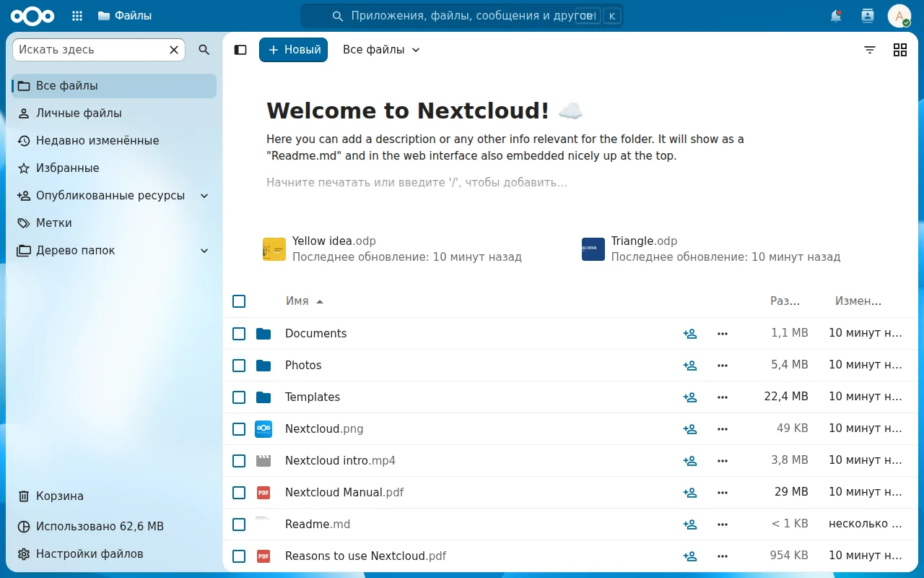Share the Documents folder

coord(690,334)
